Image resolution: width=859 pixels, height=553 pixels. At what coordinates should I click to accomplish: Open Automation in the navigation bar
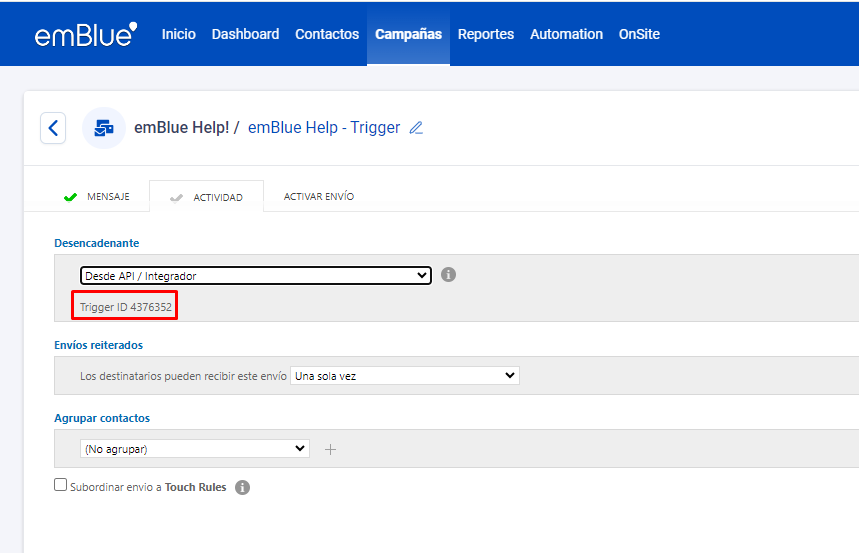(566, 34)
